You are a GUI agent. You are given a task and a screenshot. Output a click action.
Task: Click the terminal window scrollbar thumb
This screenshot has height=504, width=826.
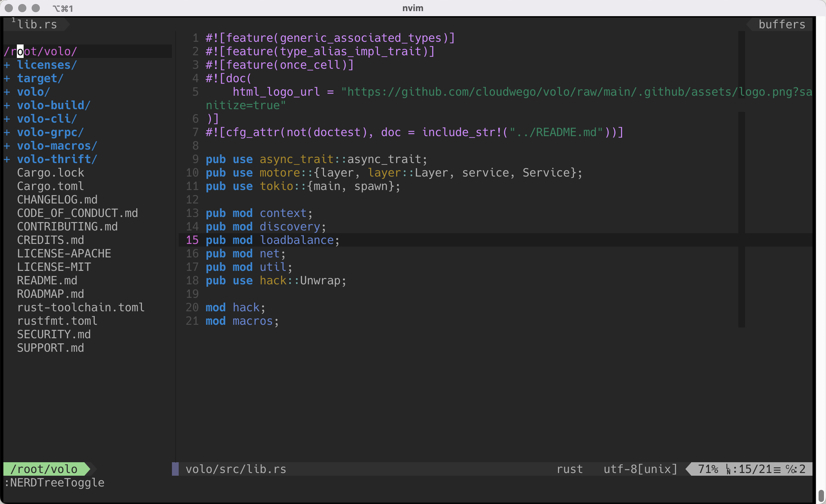point(821,496)
